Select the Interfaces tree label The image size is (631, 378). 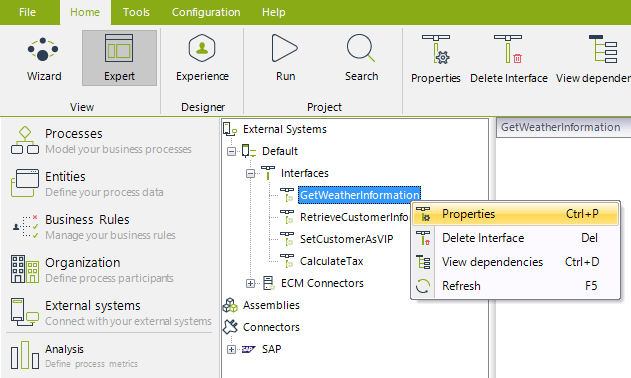point(305,173)
